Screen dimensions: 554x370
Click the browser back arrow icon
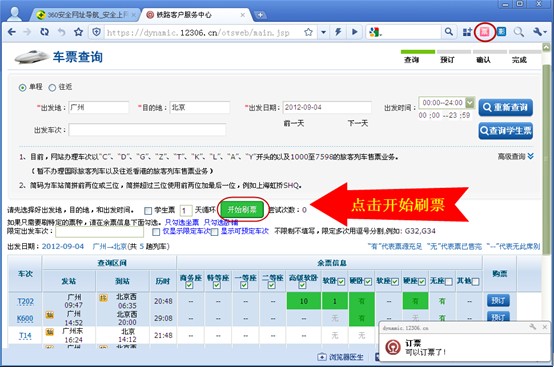coord(12,32)
